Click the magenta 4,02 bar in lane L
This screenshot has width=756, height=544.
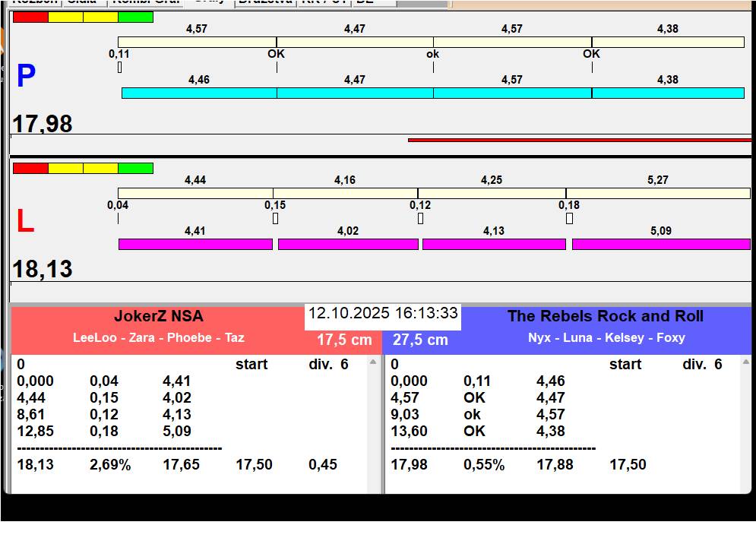[x=348, y=244]
